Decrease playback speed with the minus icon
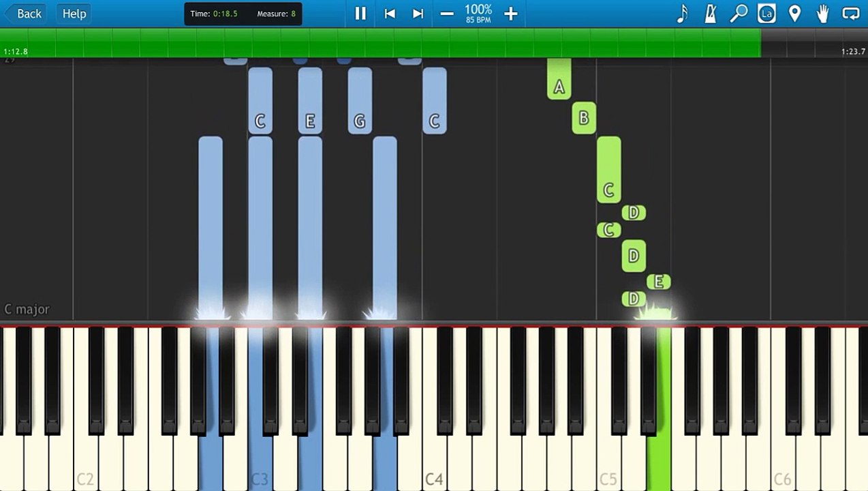This screenshot has height=491, width=868. (x=447, y=14)
